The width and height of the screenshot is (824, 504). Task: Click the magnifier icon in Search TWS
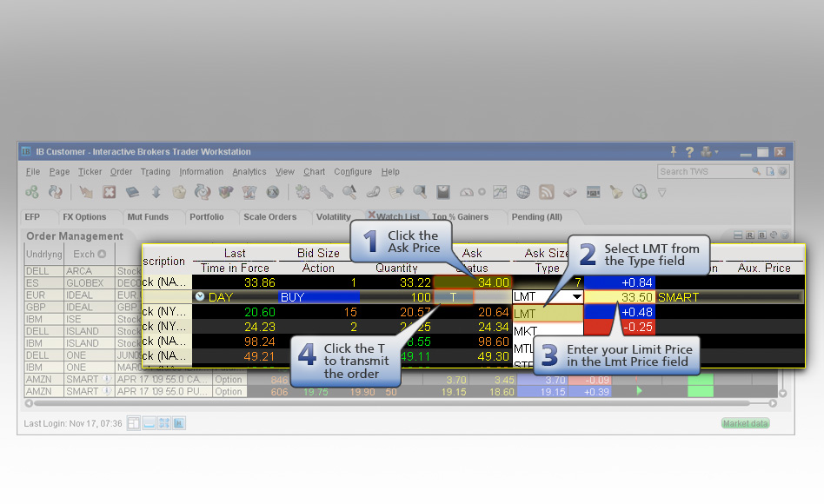point(756,171)
